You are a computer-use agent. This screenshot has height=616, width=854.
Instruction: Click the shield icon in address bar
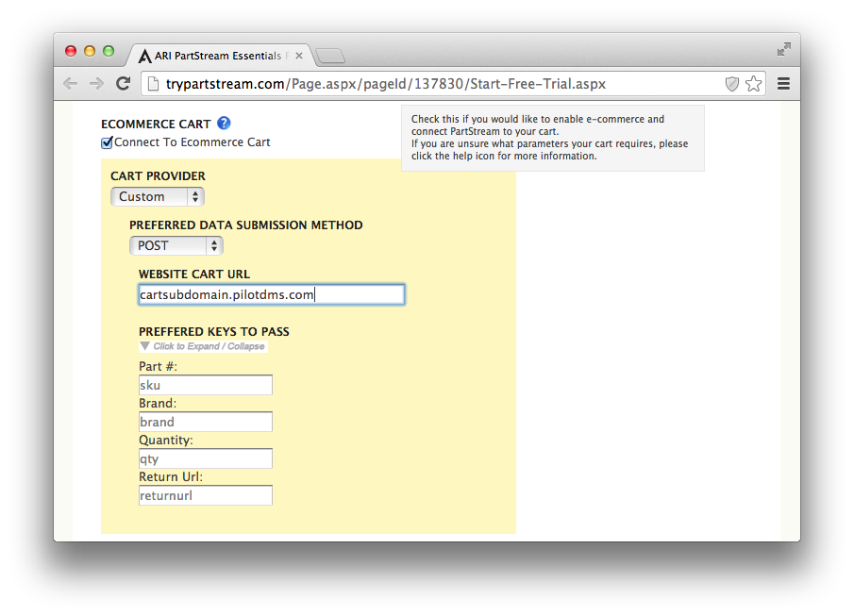click(x=732, y=84)
